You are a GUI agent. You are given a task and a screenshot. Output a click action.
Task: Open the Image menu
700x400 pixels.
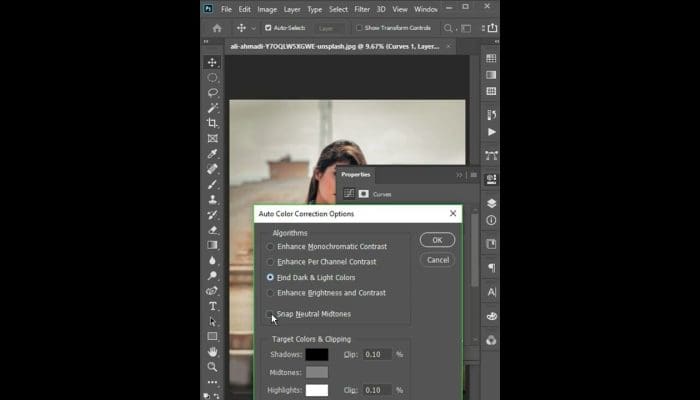tap(267, 9)
